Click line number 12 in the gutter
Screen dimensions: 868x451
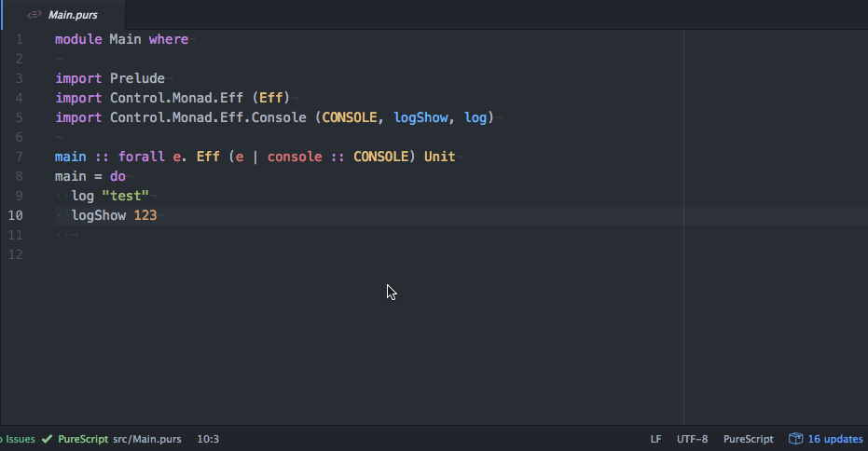tap(16, 254)
